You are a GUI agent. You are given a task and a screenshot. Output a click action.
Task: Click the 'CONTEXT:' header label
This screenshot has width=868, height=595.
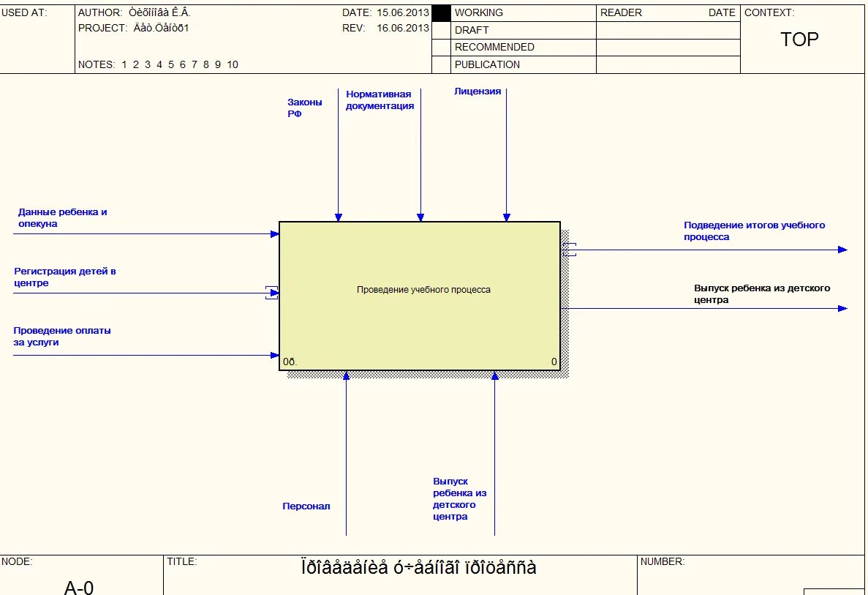tap(769, 12)
